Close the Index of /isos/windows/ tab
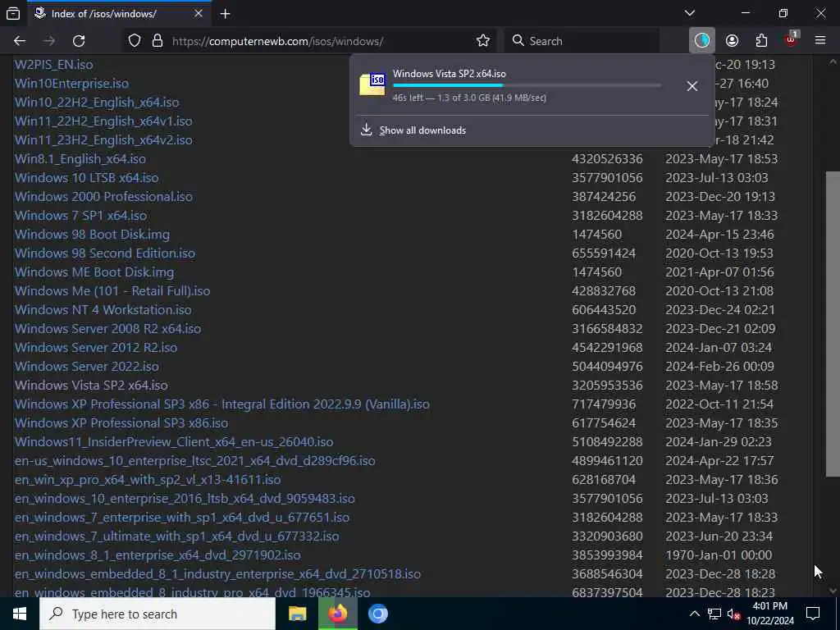The image size is (840, 630). [x=199, y=13]
